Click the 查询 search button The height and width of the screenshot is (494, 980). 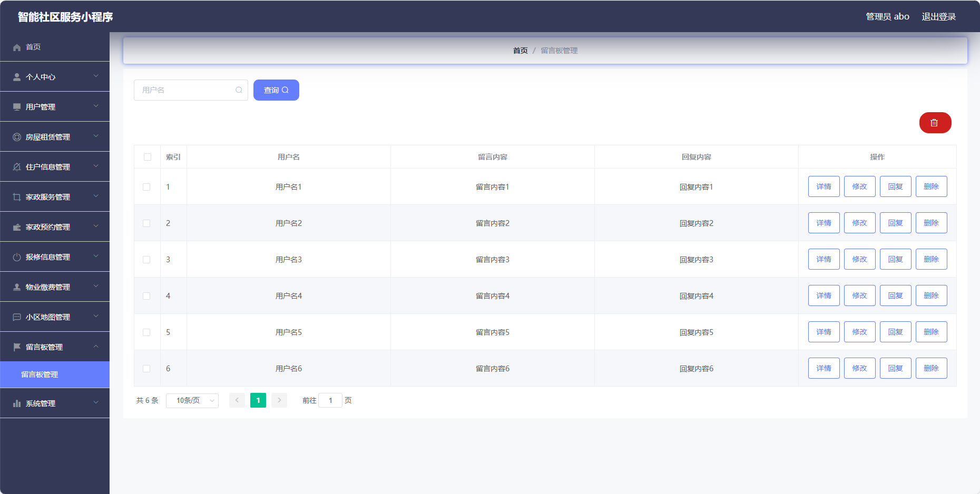point(276,90)
